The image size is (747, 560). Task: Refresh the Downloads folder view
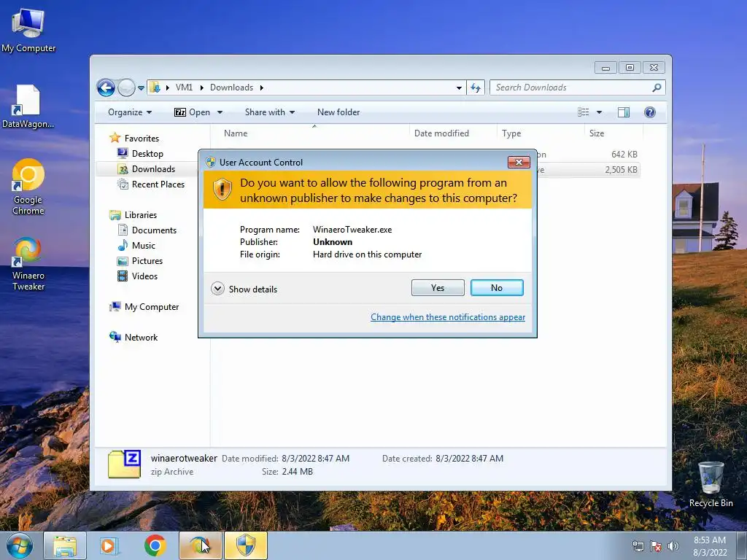[x=476, y=87]
